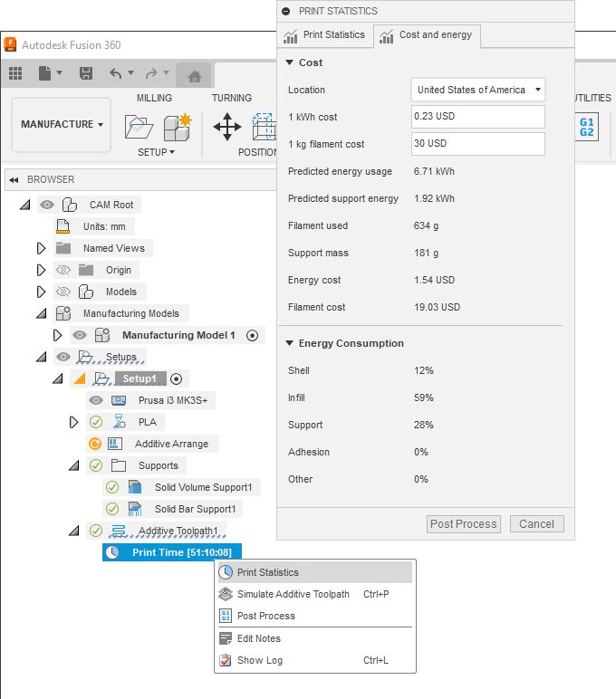Click the Units: mm document icon
The height and width of the screenshot is (699, 616).
[x=63, y=226]
